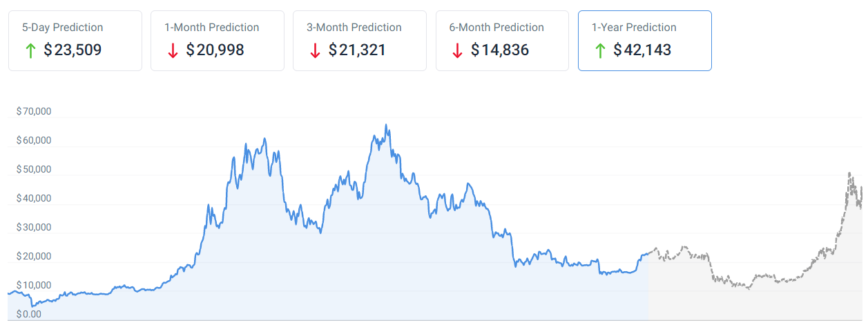Screen dimensions: 868x325
Task: Click the $23,509 price value
Action: pyautogui.click(x=73, y=50)
